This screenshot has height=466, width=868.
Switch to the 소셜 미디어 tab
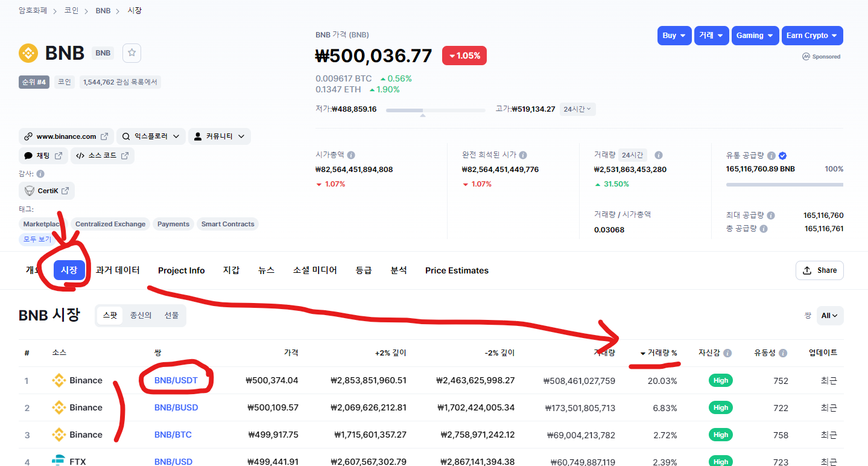pos(315,270)
